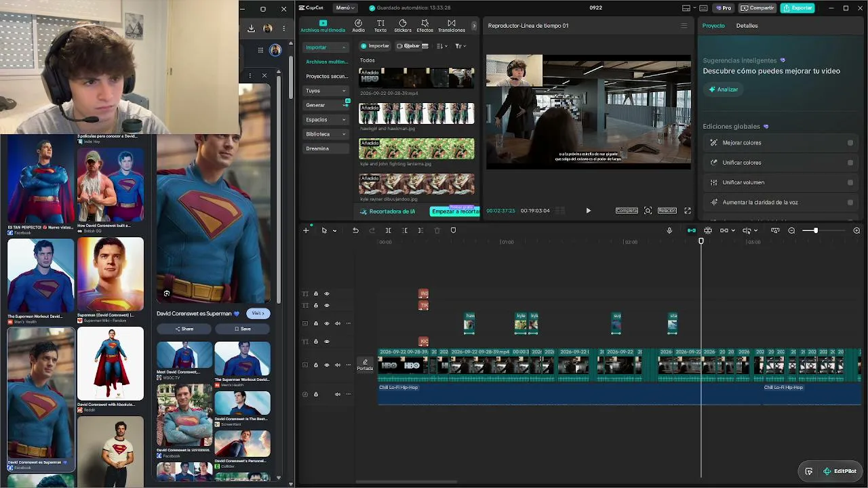Expand the Tuyos section
The height and width of the screenshot is (488, 868).
[326, 90]
